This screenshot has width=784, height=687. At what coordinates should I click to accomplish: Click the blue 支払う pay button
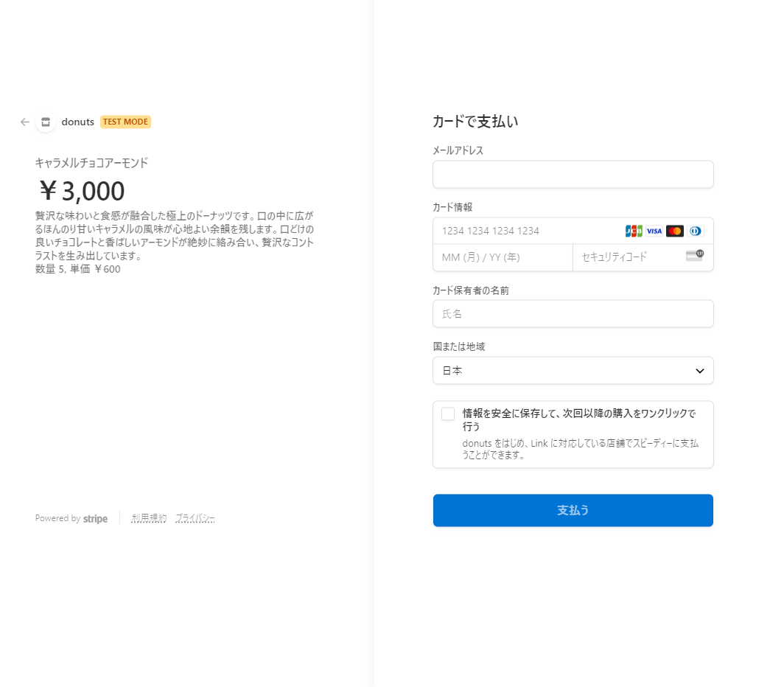click(573, 510)
